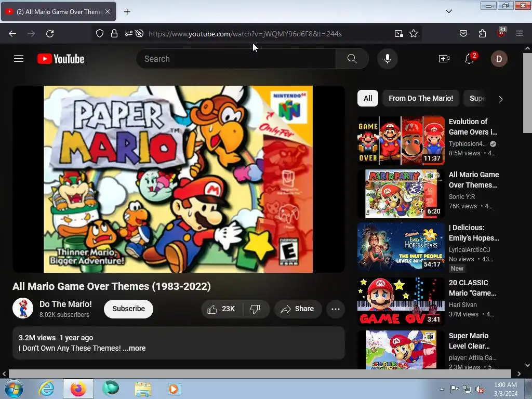Click the horizontal scrollbar right arrow
The height and width of the screenshot is (399, 532).
pyautogui.click(x=519, y=374)
